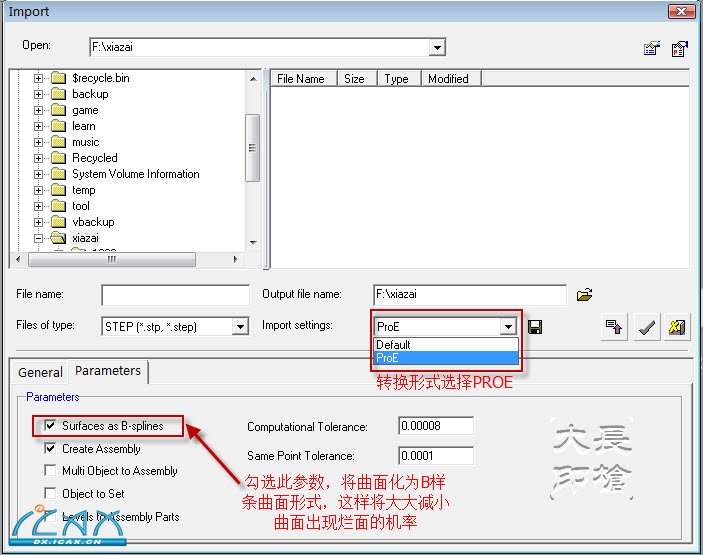This screenshot has height=555, width=703.
Task: Choose ProE in import settings list
Action: tap(446, 358)
